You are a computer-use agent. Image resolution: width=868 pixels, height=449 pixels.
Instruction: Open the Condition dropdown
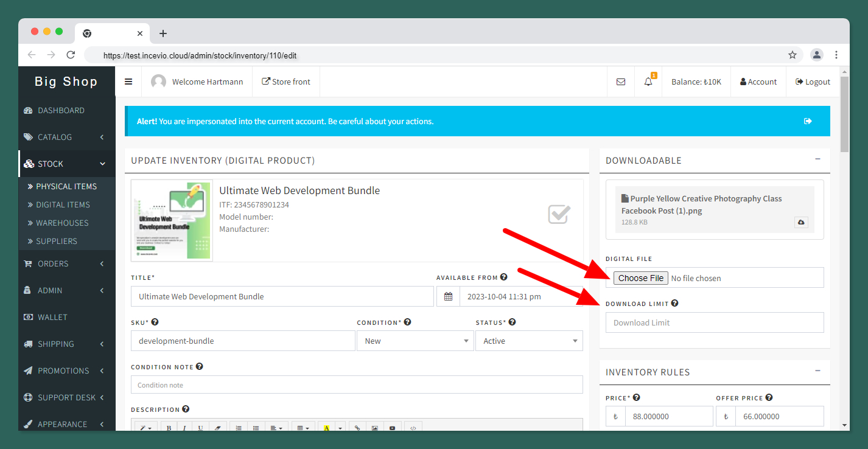tap(415, 341)
